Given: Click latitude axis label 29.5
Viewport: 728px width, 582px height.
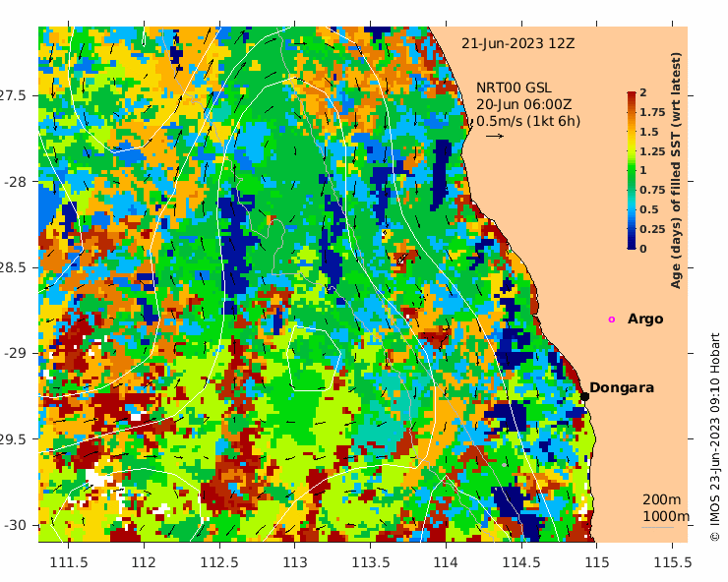Looking at the screenshot, I should point(13,439).
